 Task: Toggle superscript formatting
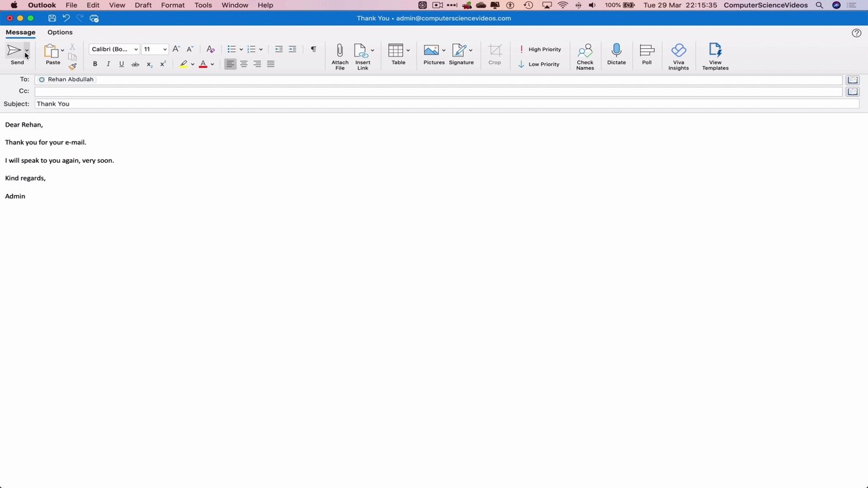163,64
